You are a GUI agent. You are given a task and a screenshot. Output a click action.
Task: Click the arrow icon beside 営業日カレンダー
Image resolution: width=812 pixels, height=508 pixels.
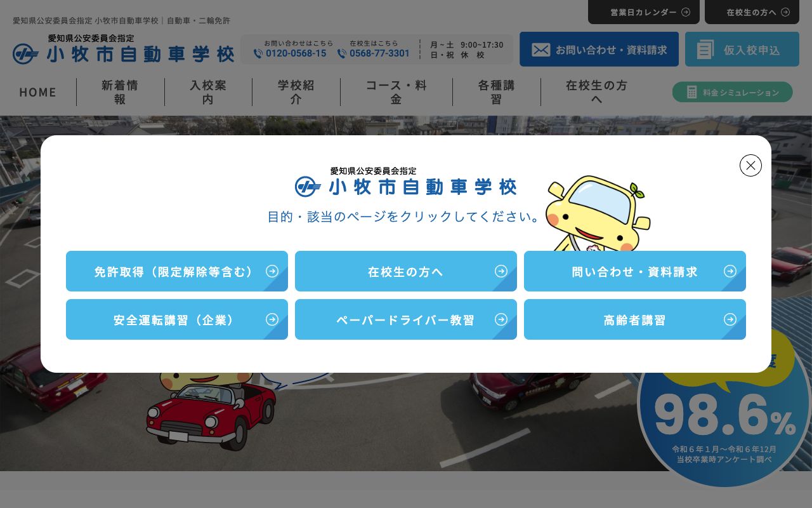click(686, 12)
